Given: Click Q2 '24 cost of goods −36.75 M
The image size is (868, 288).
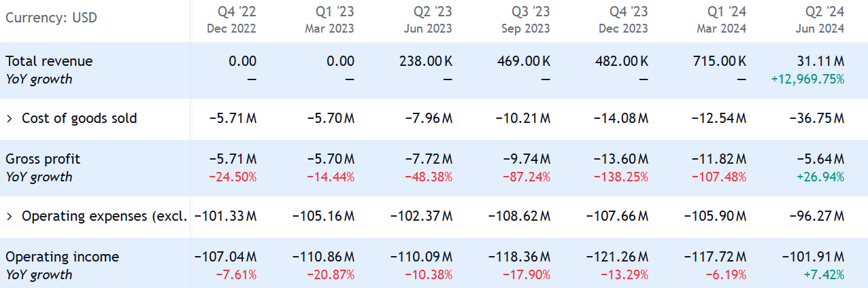Looking at the screenshot, I should (816, 119).
